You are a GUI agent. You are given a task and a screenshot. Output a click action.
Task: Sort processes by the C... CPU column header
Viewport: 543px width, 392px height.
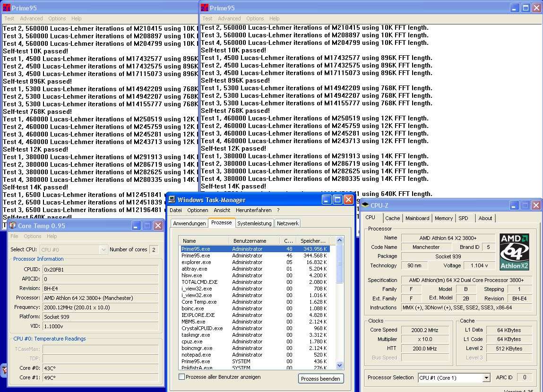[x=287, y=240]
